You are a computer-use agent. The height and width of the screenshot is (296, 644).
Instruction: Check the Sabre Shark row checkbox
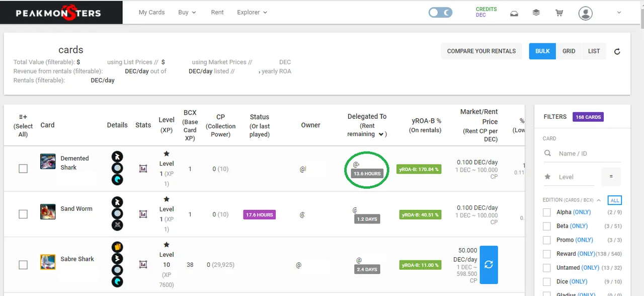23,264
